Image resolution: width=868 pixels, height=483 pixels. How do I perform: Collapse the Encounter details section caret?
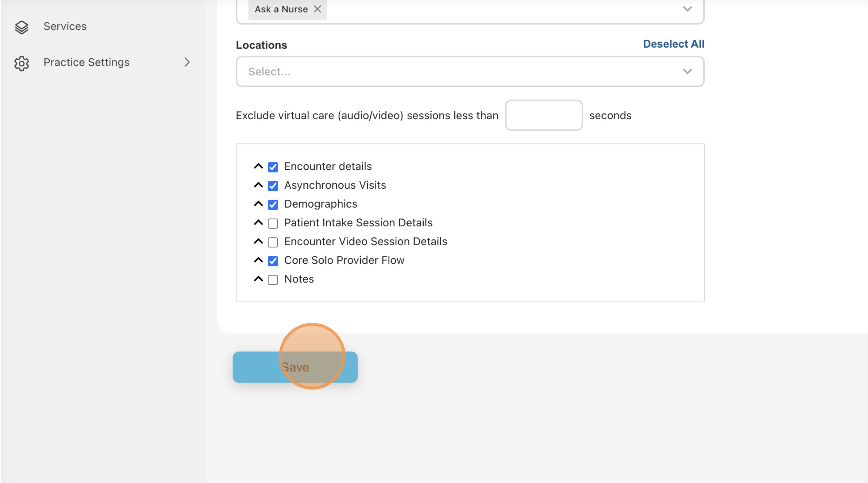click(x=258, y=166)
